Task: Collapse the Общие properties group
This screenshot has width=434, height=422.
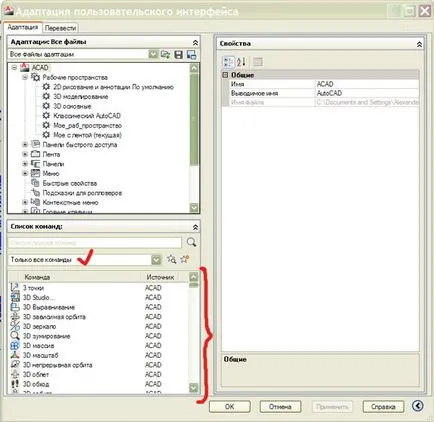Action: click(225, 75)
